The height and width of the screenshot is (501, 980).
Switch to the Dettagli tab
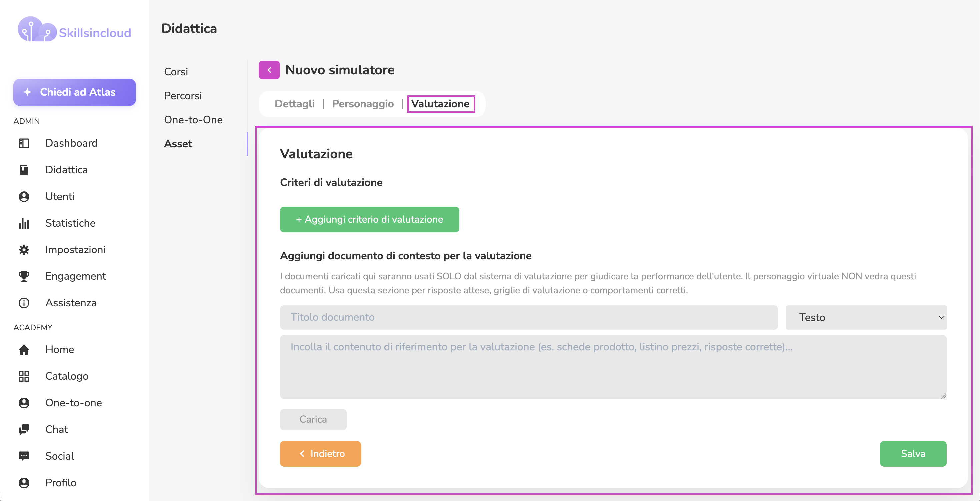click(x=294, y=104)
